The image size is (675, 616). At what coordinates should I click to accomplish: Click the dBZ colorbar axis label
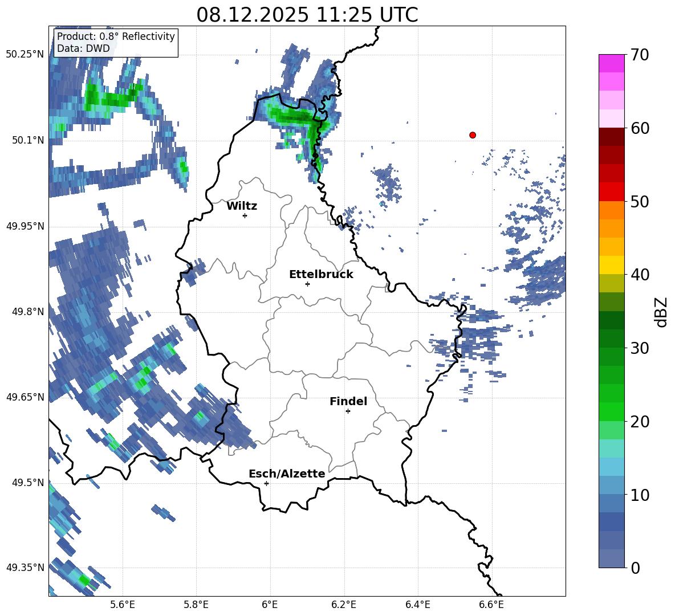[662, 312]
